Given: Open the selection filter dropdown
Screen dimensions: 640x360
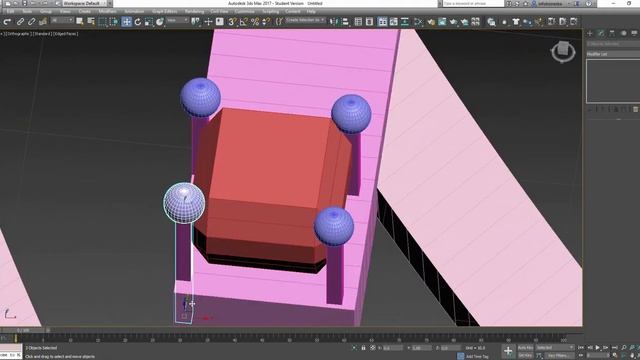Looking at the screenshot, I should coord(62,20).
